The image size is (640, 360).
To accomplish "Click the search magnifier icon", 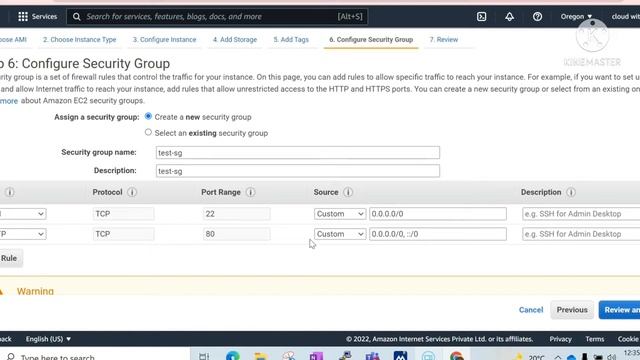I will tap(76, 17).
